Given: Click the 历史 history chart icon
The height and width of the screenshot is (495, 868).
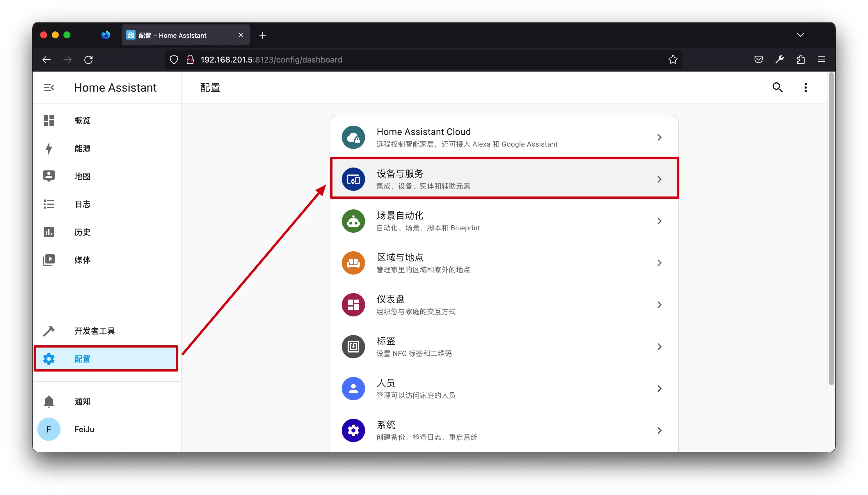Looking at the screenshot, I should point(49,232).
